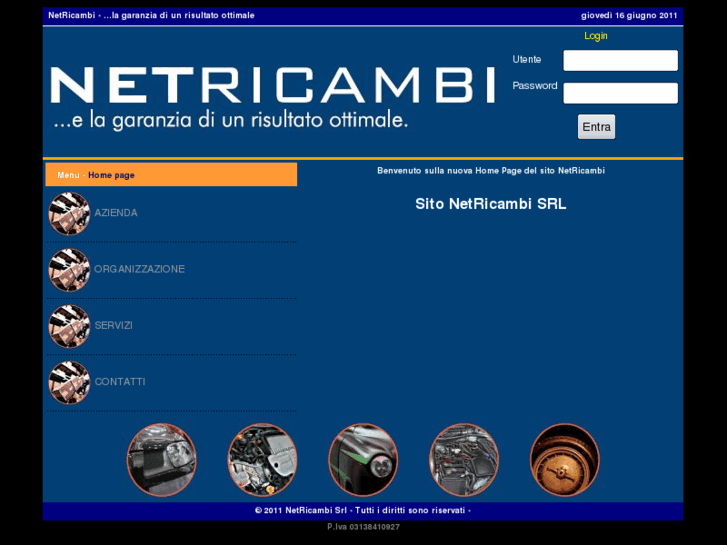Click the 'Benvenuto sulla nuova Home Page' text
This screenshot has width=727, height=545.
491,171
